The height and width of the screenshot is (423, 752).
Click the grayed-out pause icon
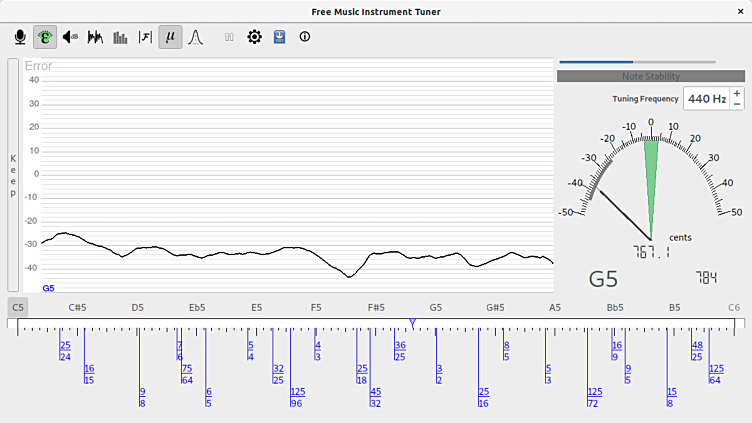click(229, 38)
